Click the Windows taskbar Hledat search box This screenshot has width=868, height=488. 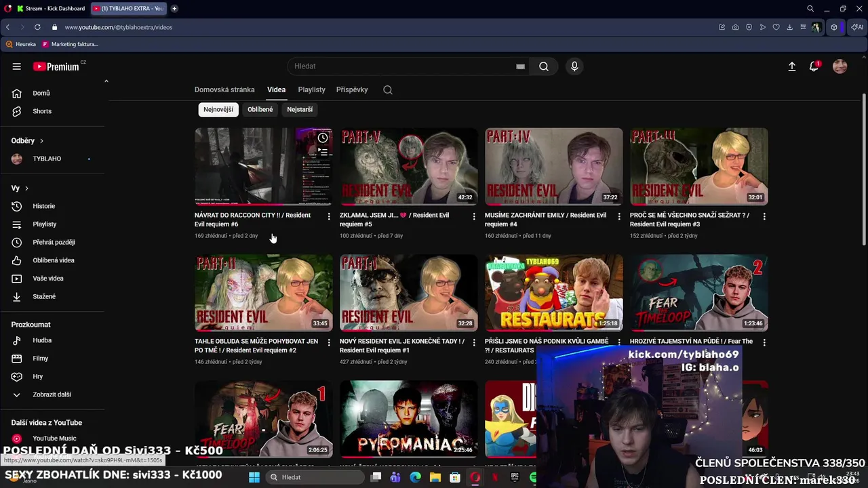[315, 477]
